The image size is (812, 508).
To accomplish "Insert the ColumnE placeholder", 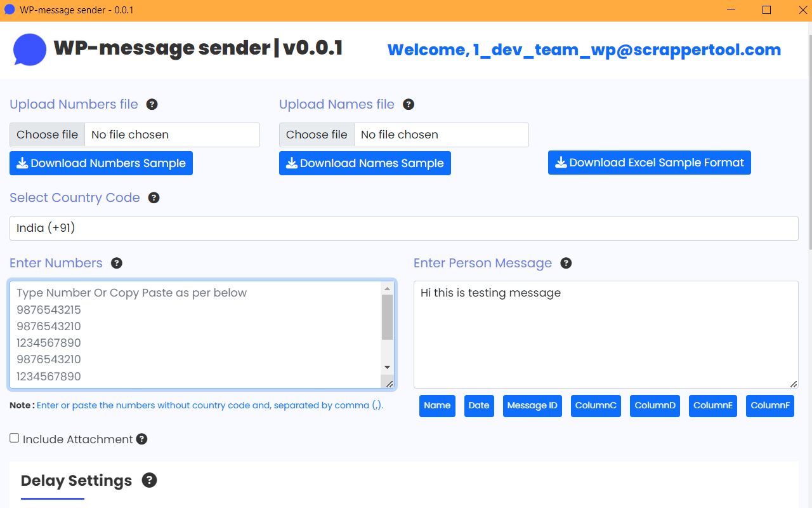I will click(x=713, y=406).
